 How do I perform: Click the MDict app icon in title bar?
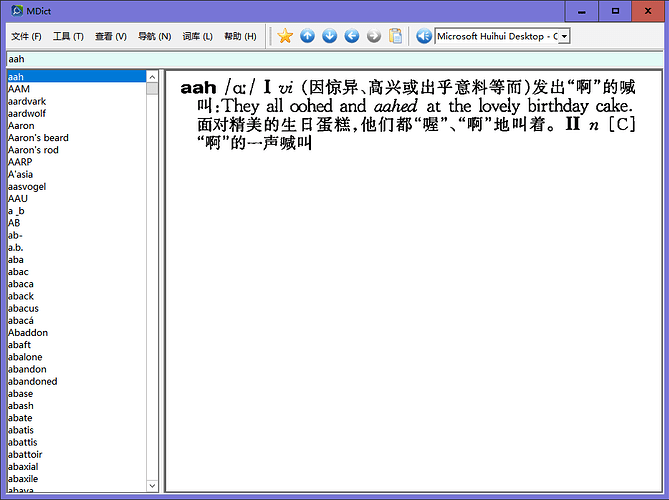point(17,11)
